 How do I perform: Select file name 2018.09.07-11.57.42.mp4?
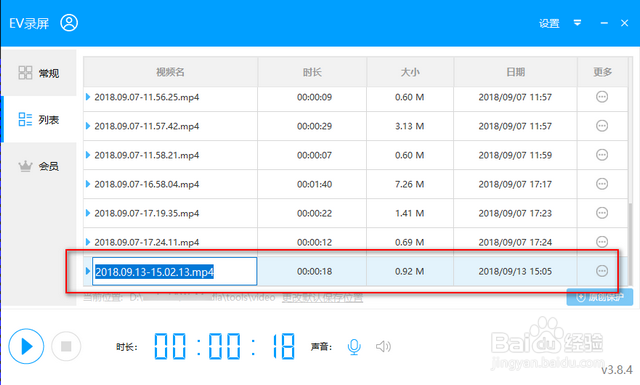click(147, 126)
